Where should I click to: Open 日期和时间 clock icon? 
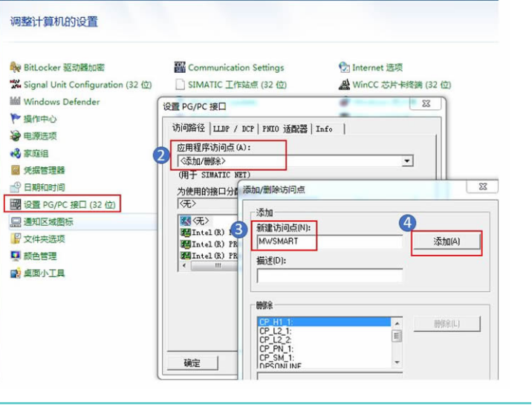click(x=16, y=187)
